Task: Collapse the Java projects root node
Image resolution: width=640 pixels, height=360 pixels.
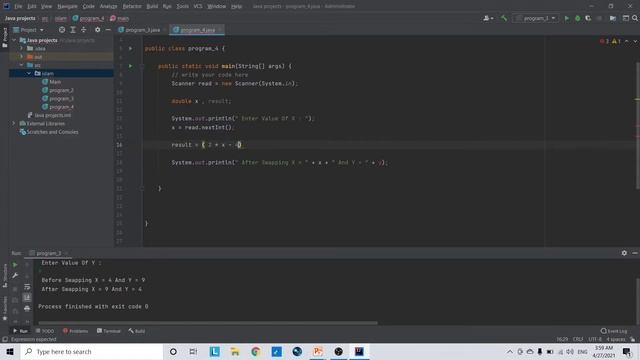Action: [14, 40]
